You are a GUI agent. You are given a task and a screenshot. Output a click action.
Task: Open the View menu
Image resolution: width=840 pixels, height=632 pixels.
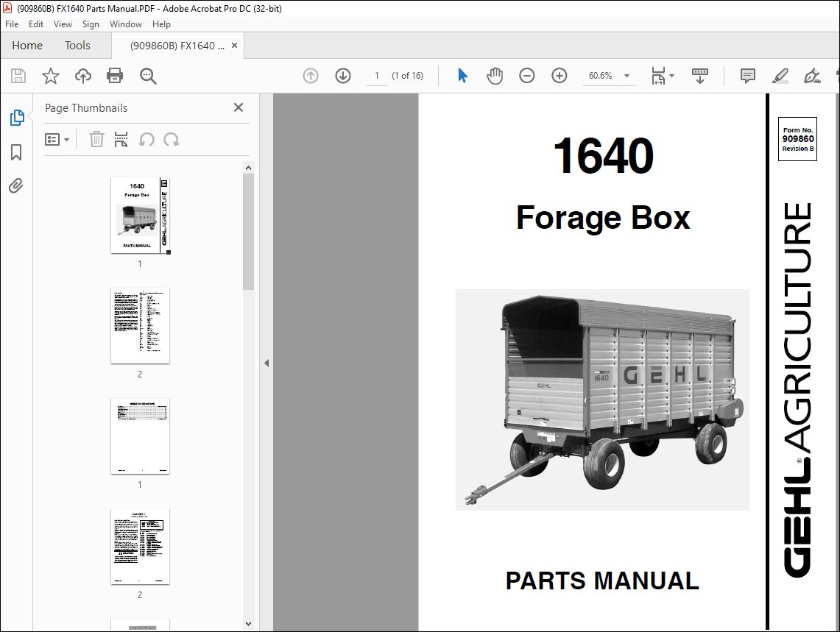(63, 24)
